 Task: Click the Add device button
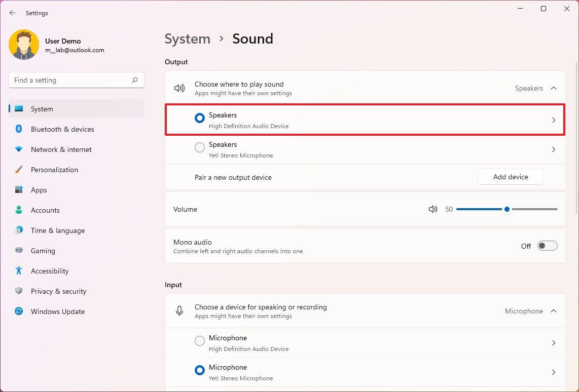coord(510,177)
